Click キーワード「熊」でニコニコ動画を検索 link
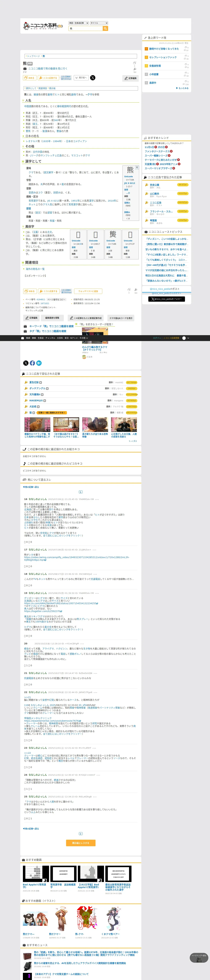The width and height of the screenshot is (210, 980). 52,326
